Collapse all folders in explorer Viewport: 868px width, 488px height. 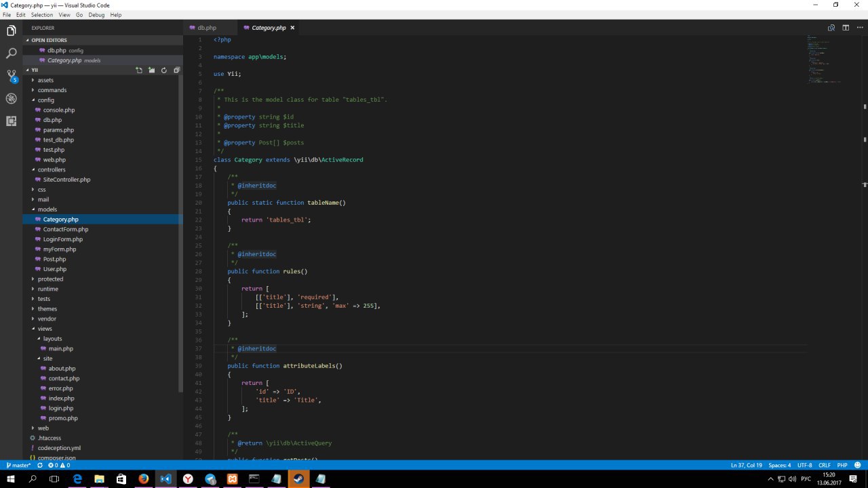[176, 70]
